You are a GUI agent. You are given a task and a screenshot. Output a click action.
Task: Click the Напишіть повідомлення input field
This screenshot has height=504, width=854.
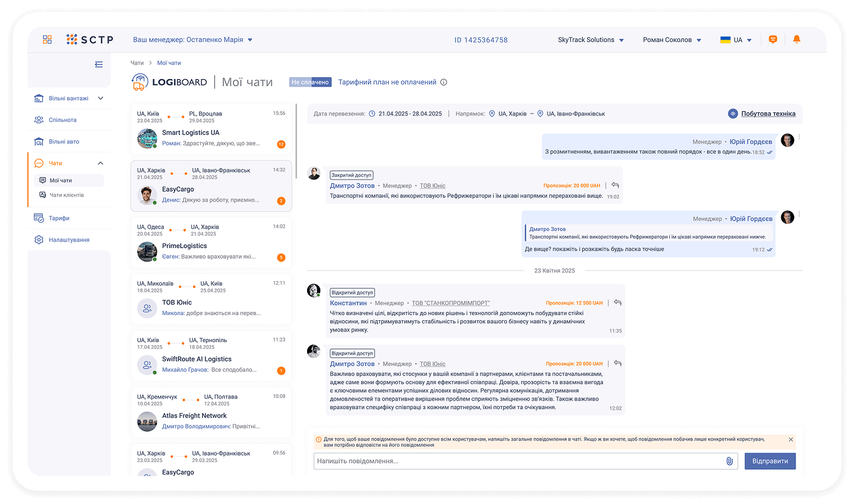[518, 461]
